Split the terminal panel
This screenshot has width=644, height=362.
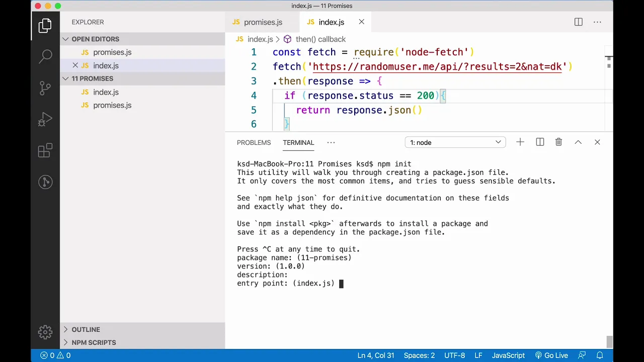(x=540, y=142)
